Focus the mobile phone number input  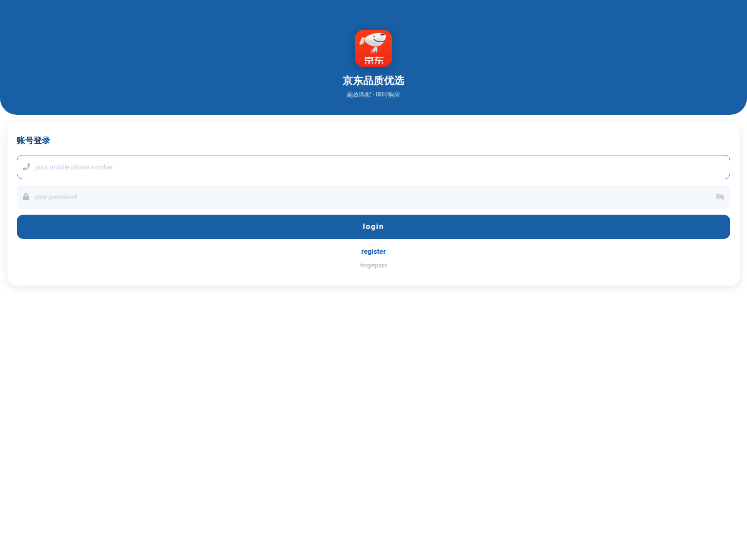[373, 167]
